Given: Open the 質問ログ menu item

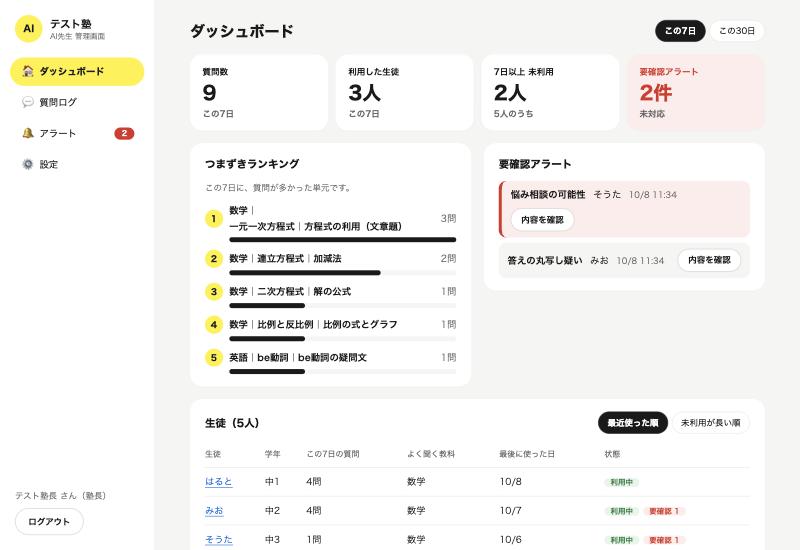Looking at the screenshot, I should pyautogui.click(x=77, y=102).
